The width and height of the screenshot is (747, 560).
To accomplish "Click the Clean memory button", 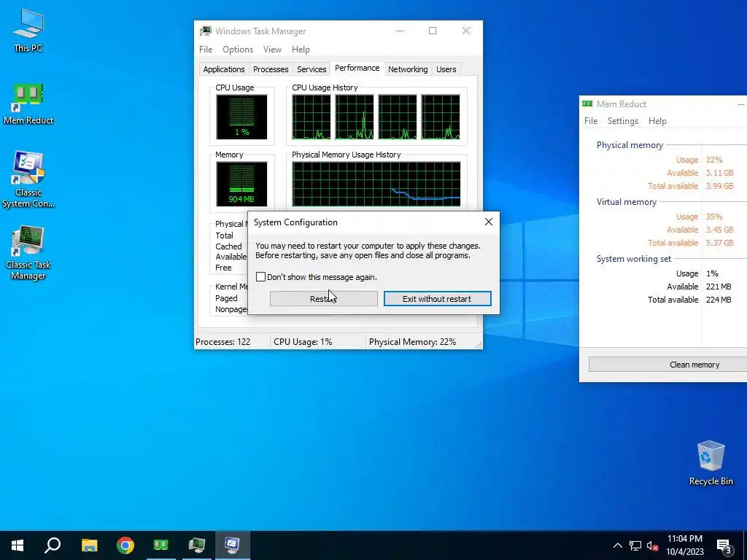I will (x=668, y=365).
